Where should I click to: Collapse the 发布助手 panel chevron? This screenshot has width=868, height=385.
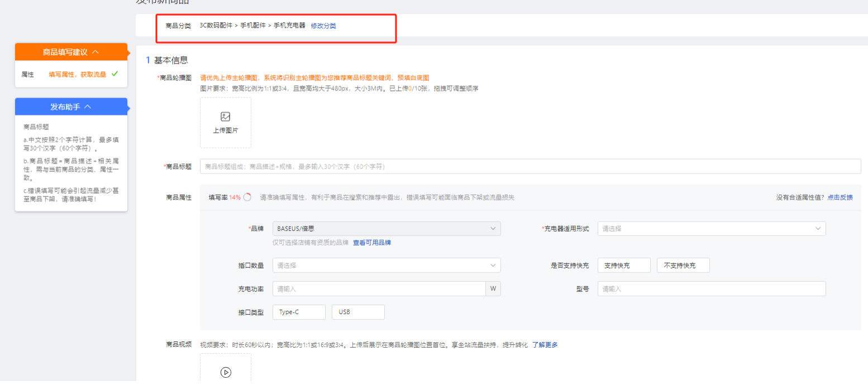(x=88, y=107)
